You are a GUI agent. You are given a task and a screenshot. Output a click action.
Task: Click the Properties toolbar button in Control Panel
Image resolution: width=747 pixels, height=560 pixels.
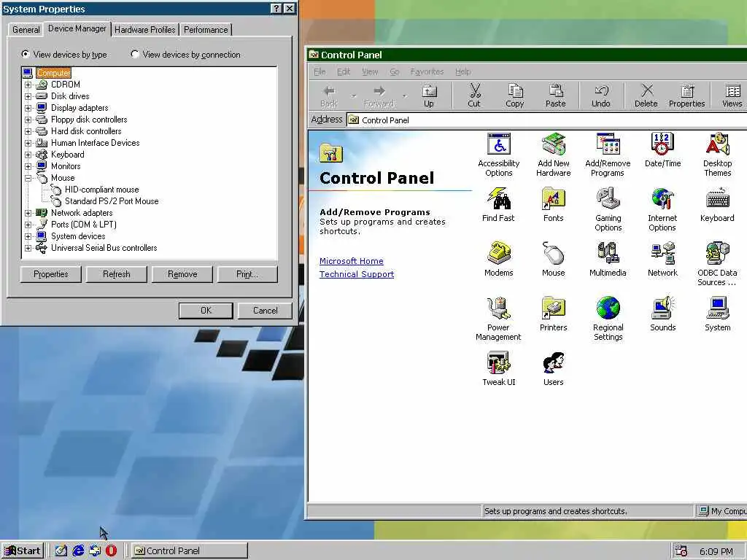(686, 96)
